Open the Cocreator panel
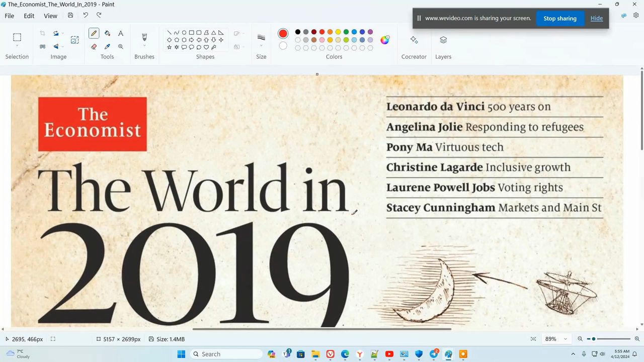Screen dimensions: 644x362 [414, 40]
